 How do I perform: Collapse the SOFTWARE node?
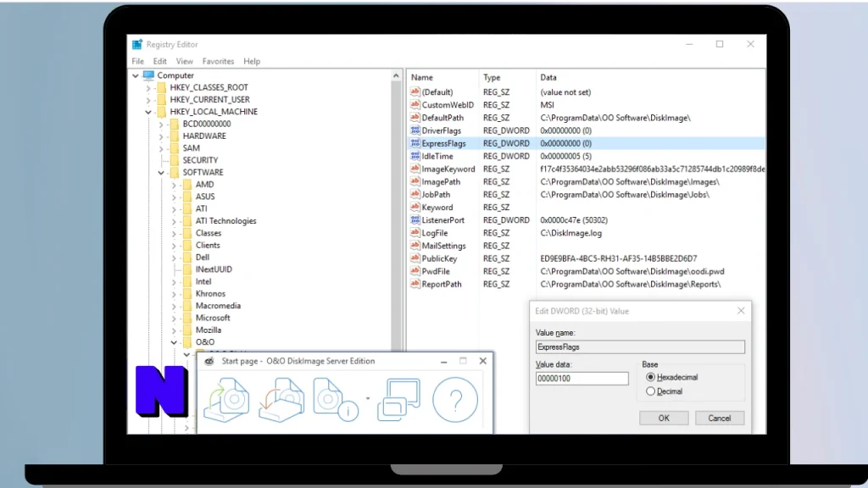[x=161, y=173]
